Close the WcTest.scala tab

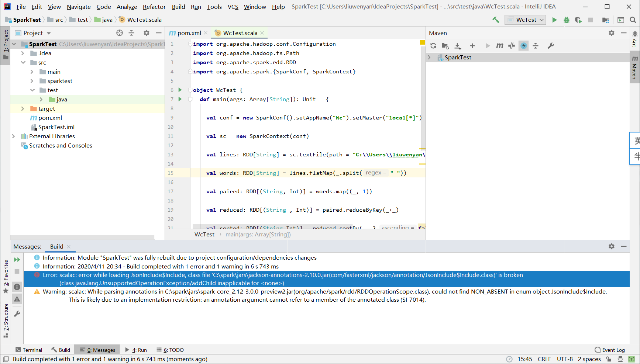(262, 33)
